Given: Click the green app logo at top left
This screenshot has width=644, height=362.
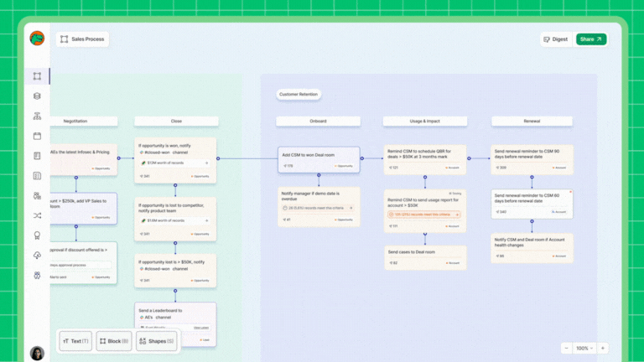Looking at the screenshot, I should pos(37,39).
